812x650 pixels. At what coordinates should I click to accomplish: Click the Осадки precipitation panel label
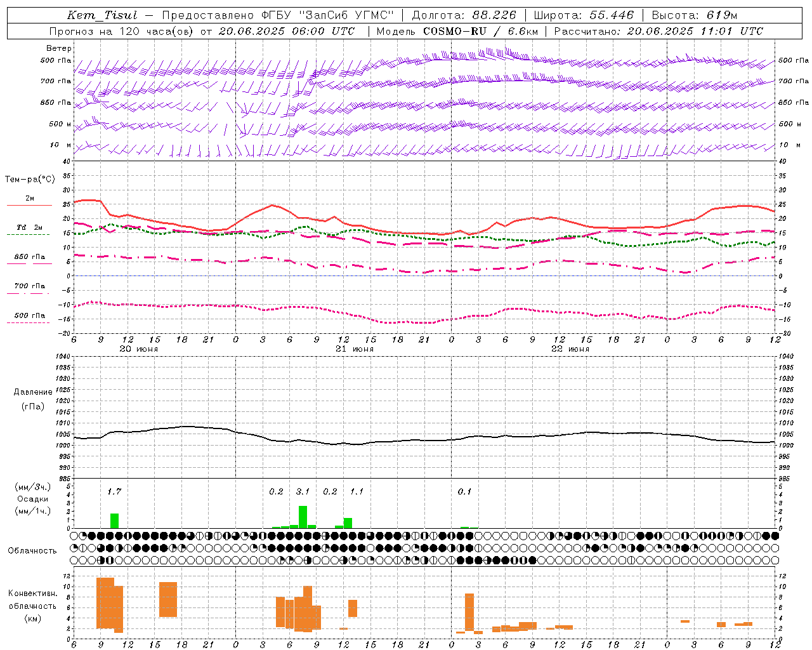pos(32,499)
